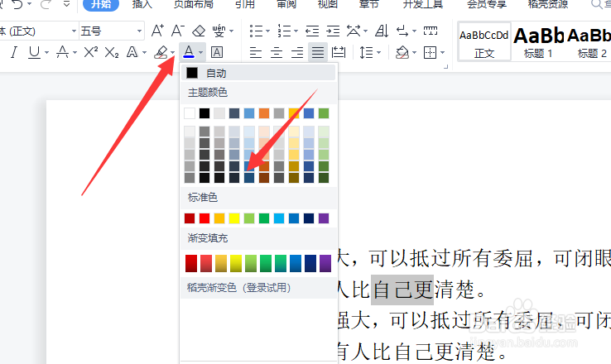611x364 pixels.
Task: Open the 稻壳资源 tab
Action: click(x=548, y=4)
